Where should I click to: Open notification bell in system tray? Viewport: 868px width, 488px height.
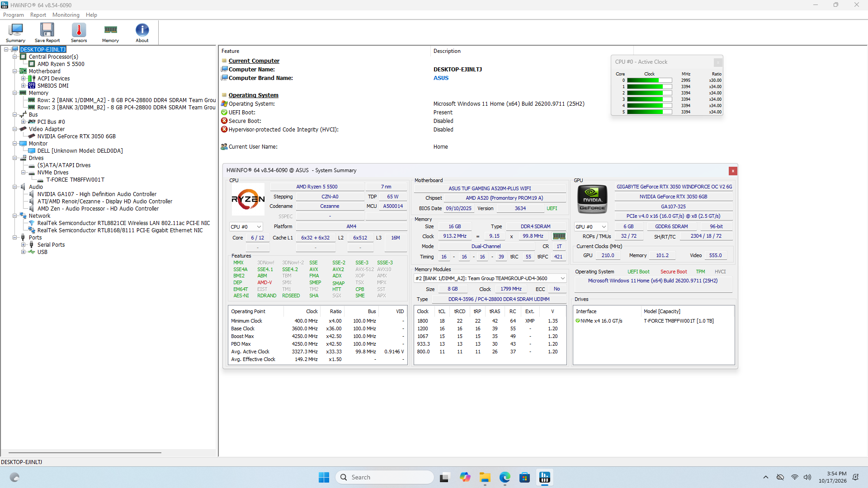pyautogui.click(x=855, y=477)
